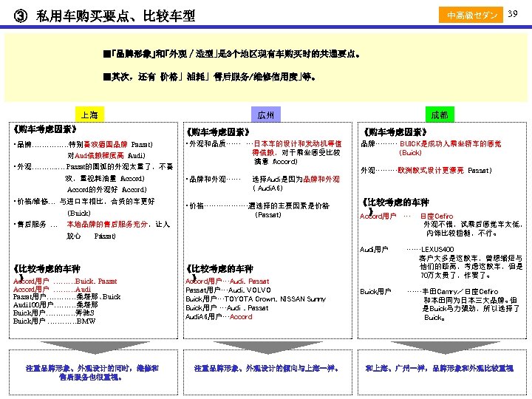Click Chengdu red text 'BUICK是成功人乘坐轿车的感觉'

pyautogui.click(x=450, y=144)
